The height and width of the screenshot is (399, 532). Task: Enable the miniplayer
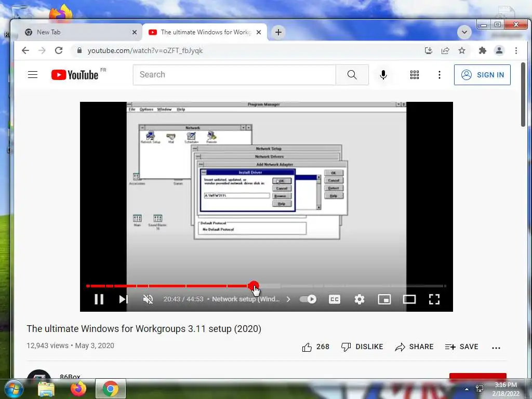coord(384,299)
